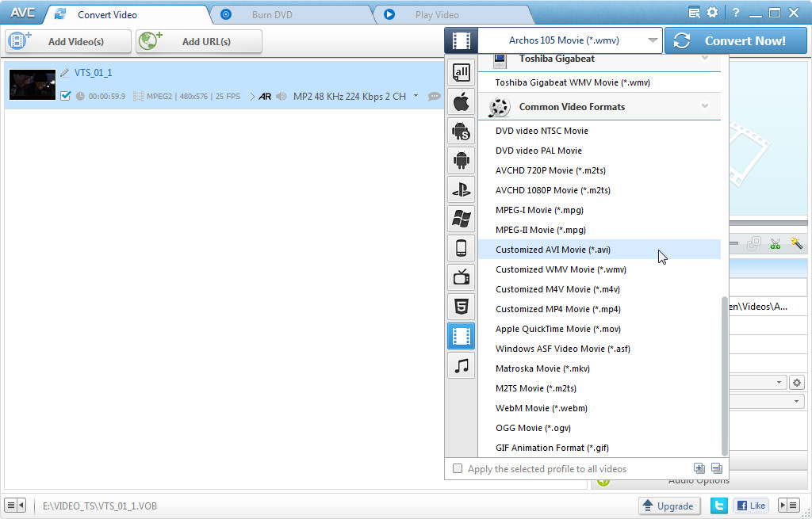Choose Customized MP4 Movie (*.mp4) format
Viewport: 812px width, 519px height.
[x=557, y=309]
